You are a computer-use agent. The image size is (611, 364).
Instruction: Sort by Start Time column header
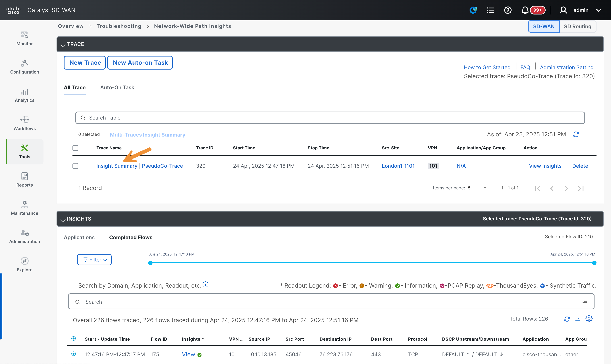(244, 148)
